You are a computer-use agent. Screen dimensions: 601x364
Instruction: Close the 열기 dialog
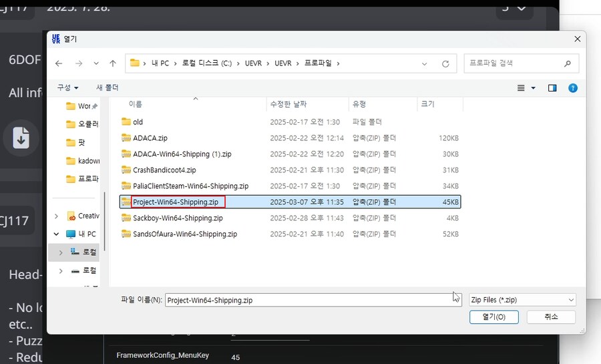[577, 39]
